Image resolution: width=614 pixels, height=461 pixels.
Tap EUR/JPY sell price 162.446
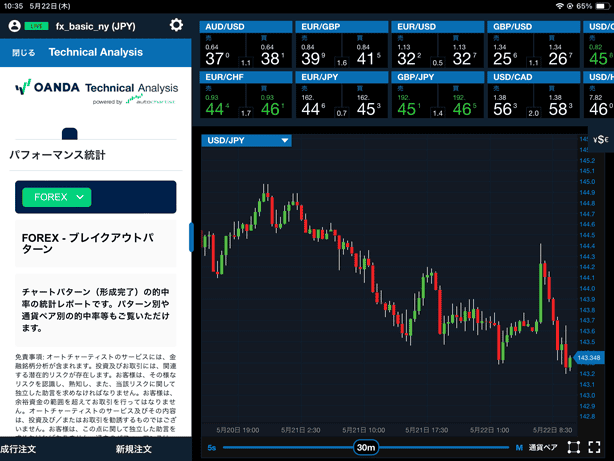point(318,101)
